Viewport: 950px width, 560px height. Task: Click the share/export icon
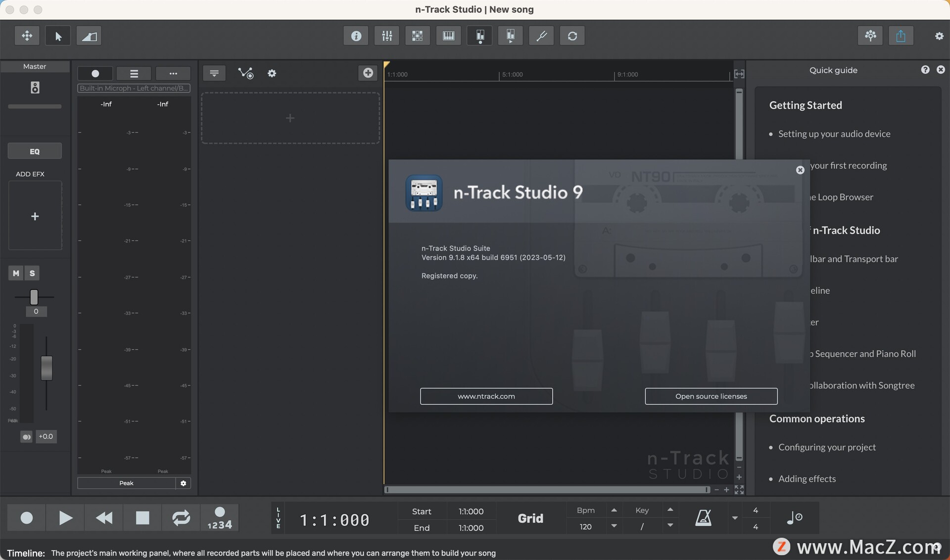(x=901, y=36)
